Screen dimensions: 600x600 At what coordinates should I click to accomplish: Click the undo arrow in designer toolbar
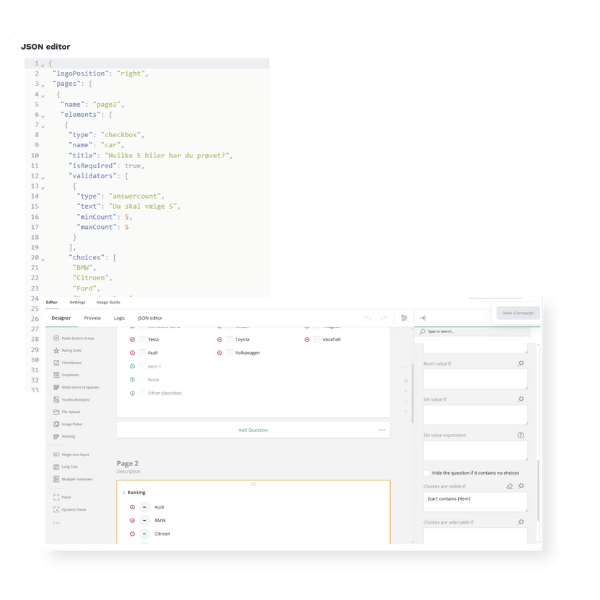[x=368, y=318]
